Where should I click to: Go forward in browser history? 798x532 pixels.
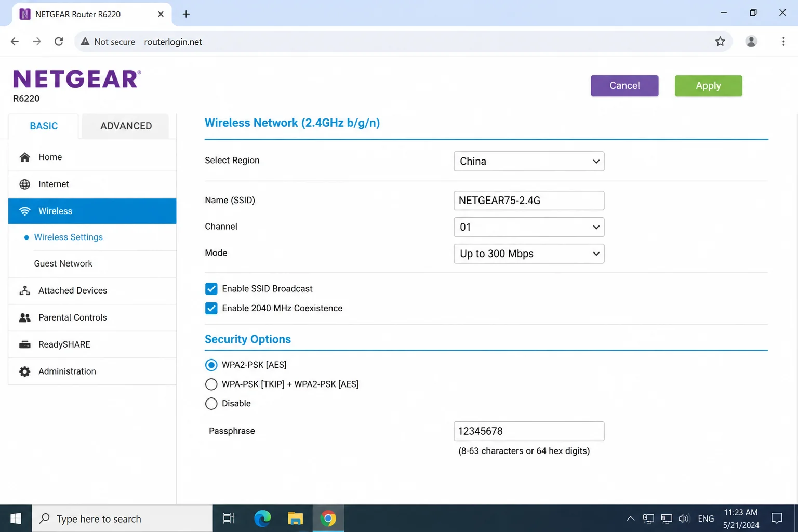click(x=37, y=42)
